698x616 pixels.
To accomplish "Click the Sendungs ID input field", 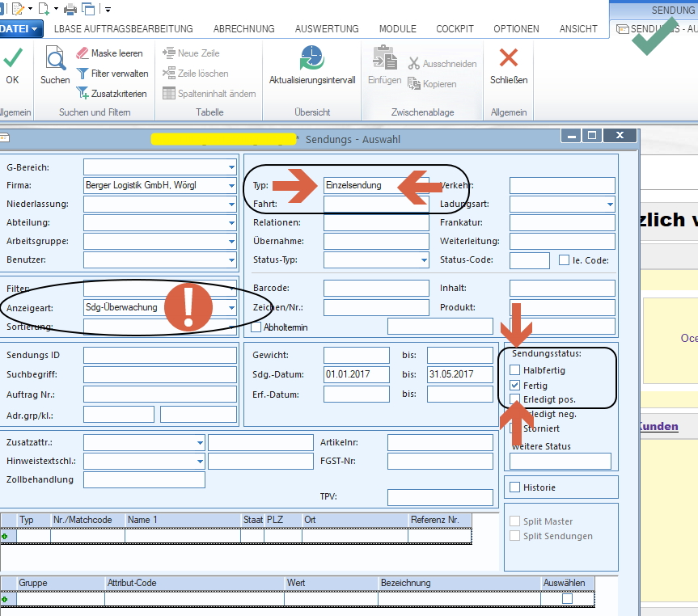I will click(x=160, y=355).
